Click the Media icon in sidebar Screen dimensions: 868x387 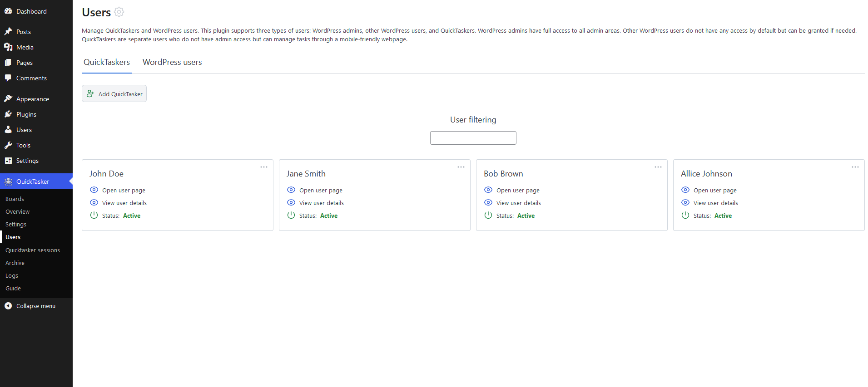(8, 47)
